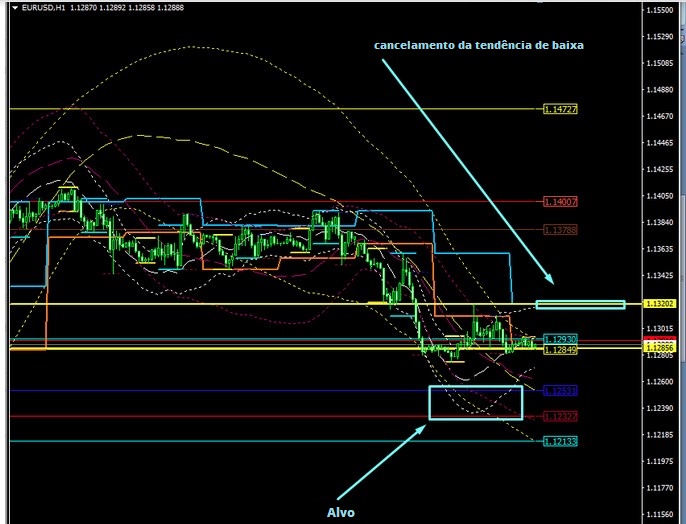Click the 1.15290 price axis value

660,37
